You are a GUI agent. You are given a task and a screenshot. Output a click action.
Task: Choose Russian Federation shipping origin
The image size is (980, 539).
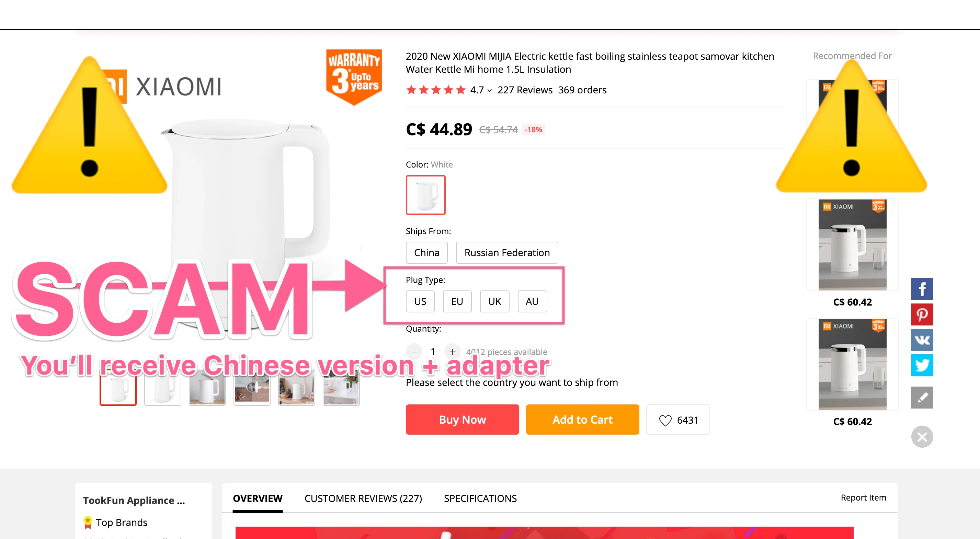coord(507,253)
